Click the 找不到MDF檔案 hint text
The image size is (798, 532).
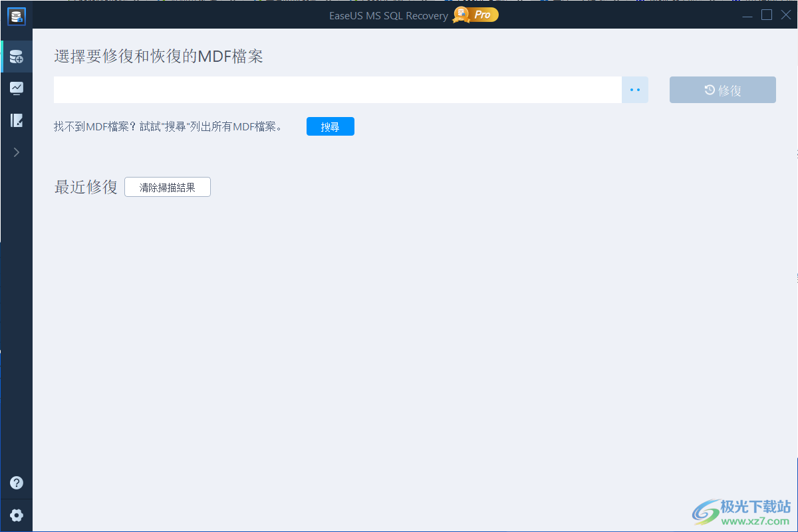click(x=168, y=126)
